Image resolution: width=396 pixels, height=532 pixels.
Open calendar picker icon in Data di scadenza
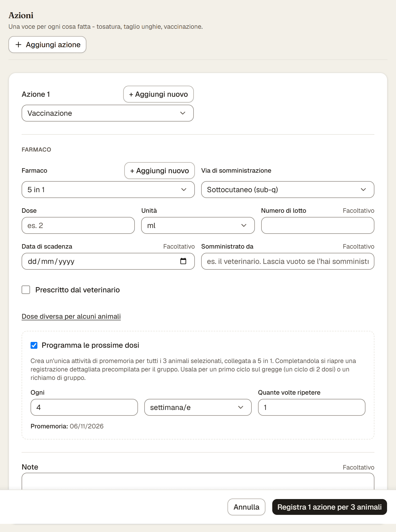click(183, 261)
